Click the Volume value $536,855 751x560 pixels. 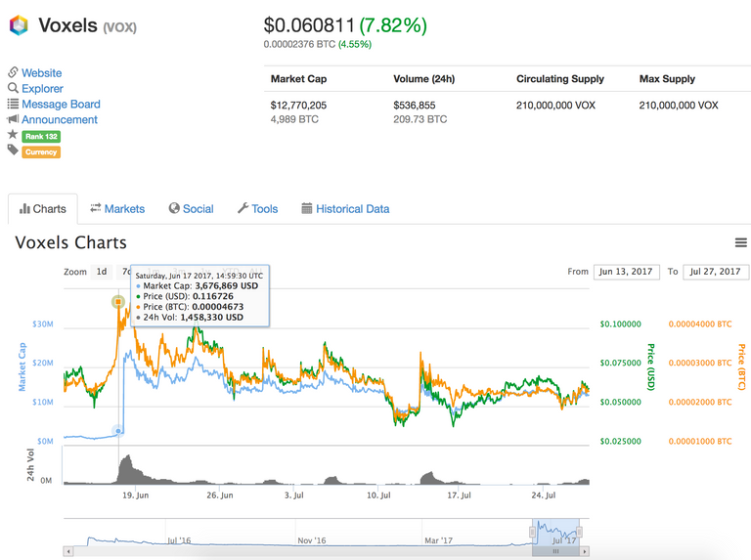(415, 106)
